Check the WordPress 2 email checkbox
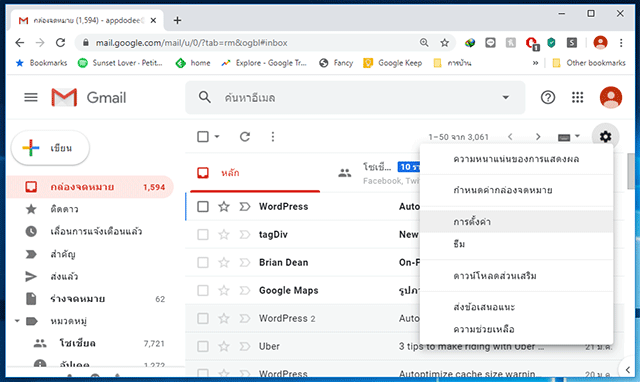Viewport: 640px width, 382px height. point(203,318)
